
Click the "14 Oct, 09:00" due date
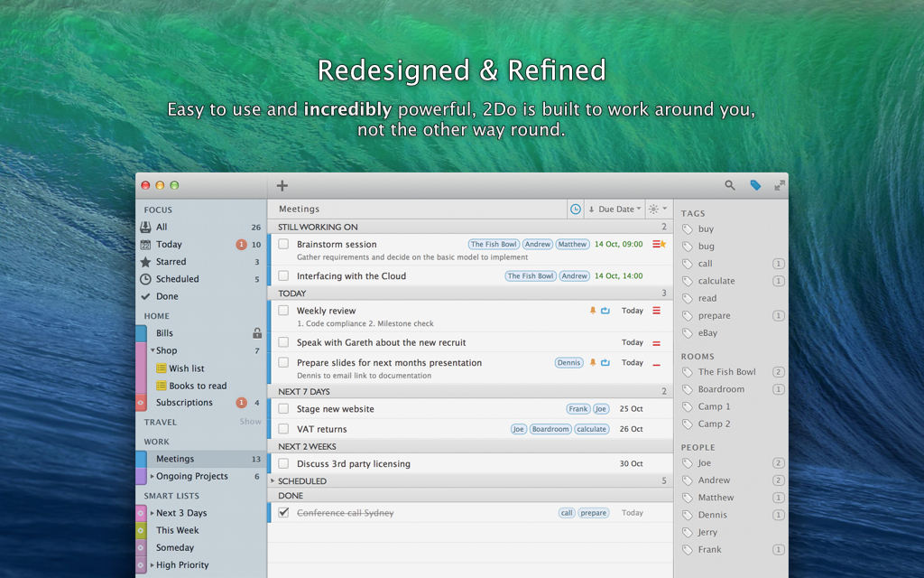coord(619,244)
